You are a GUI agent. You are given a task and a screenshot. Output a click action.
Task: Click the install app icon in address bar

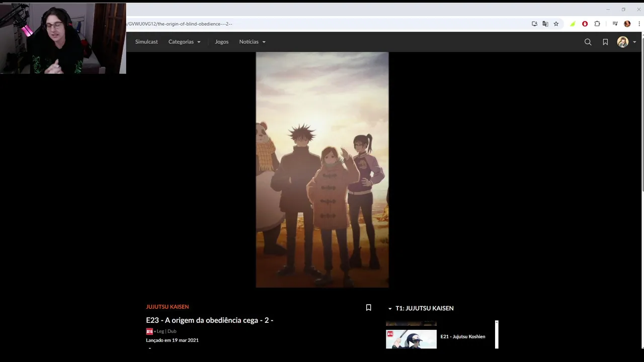(534, 24)
